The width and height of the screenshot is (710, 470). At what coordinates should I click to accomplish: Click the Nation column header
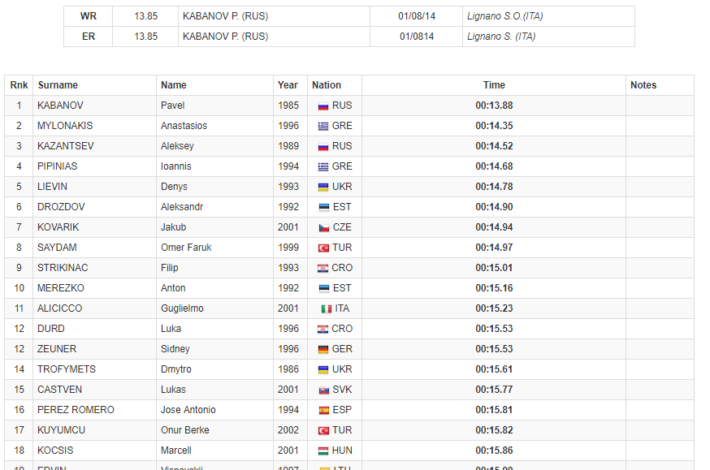click(326, 85)
